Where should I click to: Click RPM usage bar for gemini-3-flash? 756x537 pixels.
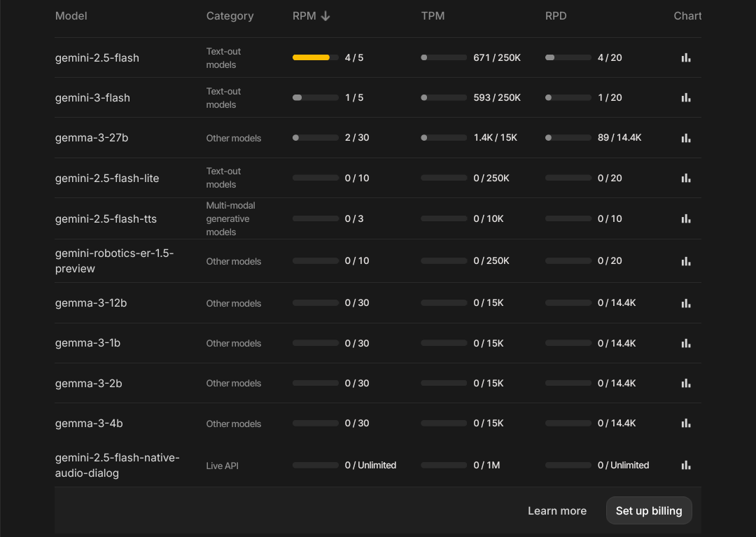pyautogui.click(x=315, y=97)
